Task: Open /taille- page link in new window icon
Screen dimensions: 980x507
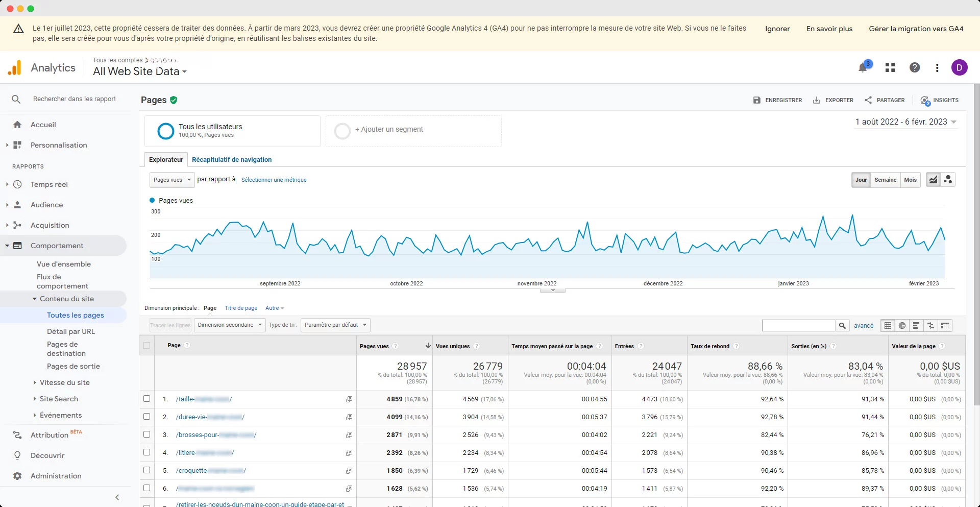Action: click(x=349, y=399)
